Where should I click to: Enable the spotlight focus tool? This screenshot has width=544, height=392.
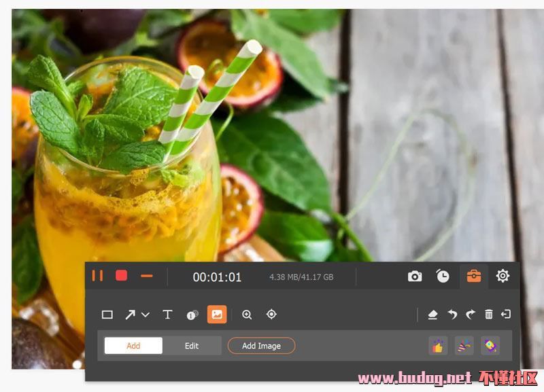[271, 315]
